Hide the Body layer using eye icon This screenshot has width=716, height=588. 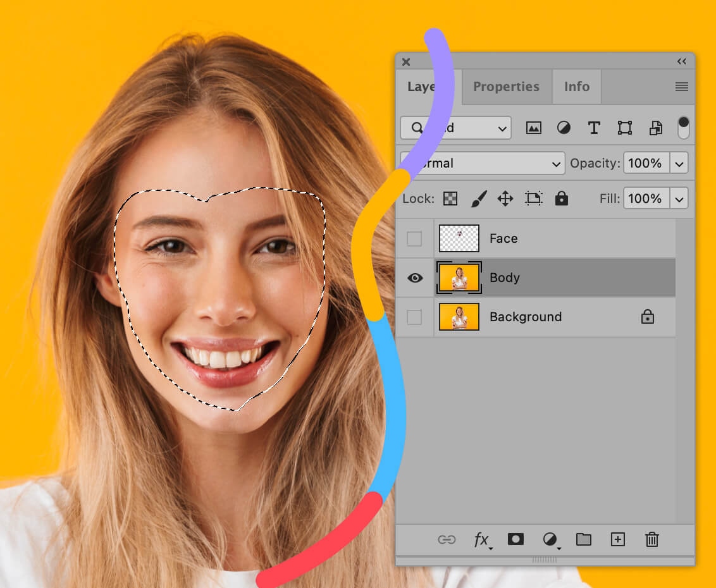pyautogui.click(x=415, y=278)
